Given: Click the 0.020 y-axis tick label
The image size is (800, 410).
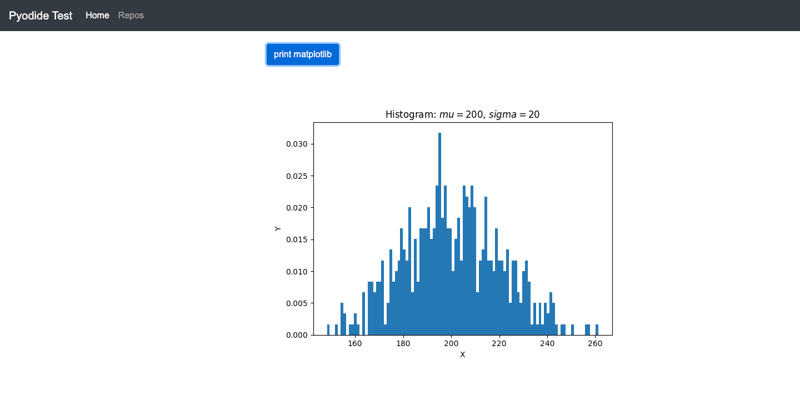Looking at the screenshot, I should coord(297,208).
